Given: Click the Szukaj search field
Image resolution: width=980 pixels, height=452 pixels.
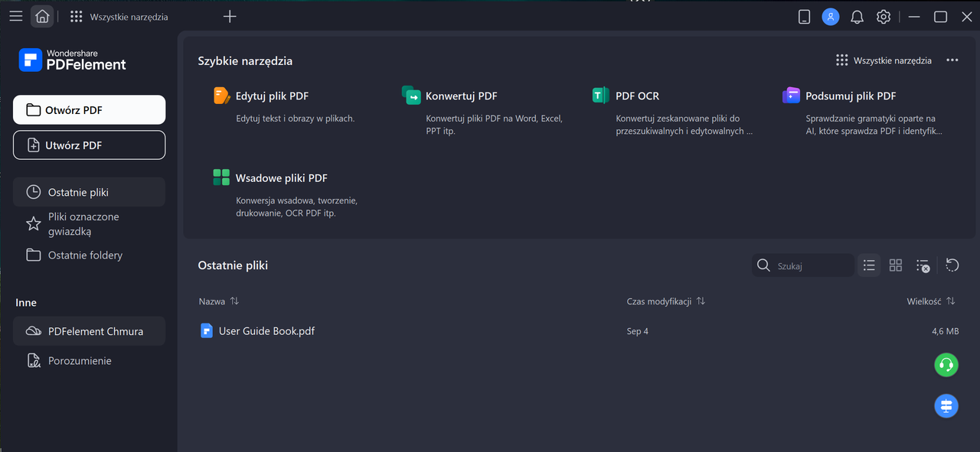Looking at the screenshot, I should (803, 265).
